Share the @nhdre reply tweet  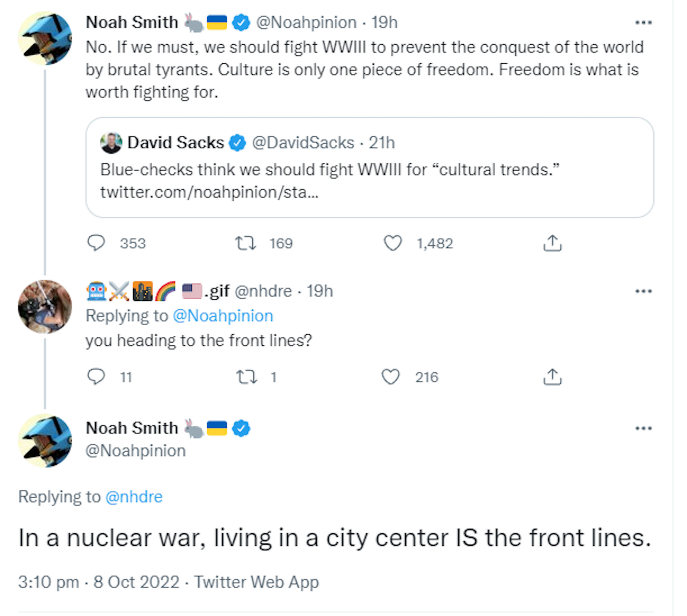click(x=552, y=377)
